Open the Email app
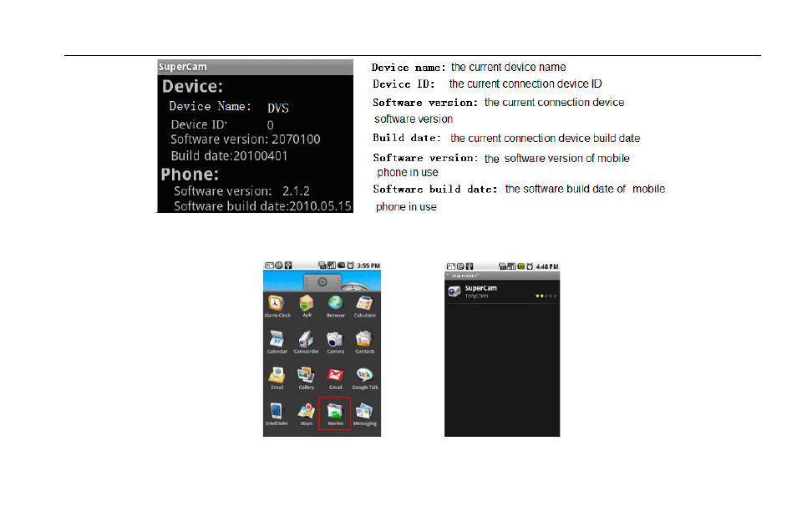 click(x=277, y=378)
